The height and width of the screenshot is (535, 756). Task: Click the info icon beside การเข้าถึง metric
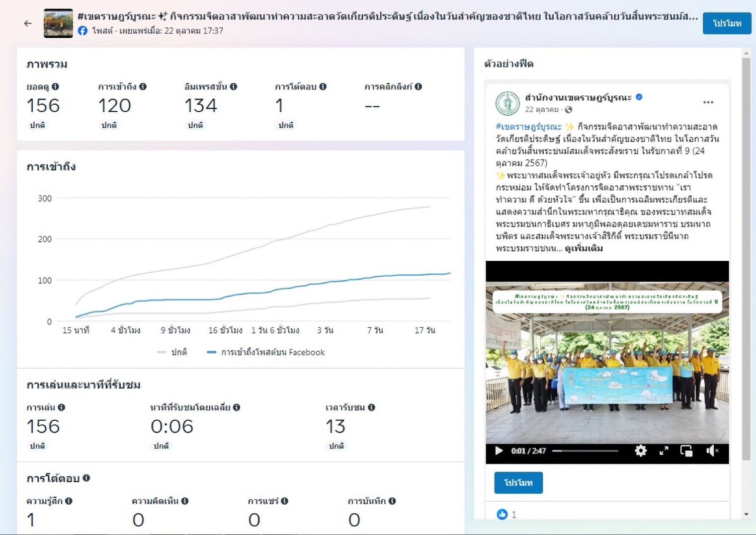coord(143,86)
